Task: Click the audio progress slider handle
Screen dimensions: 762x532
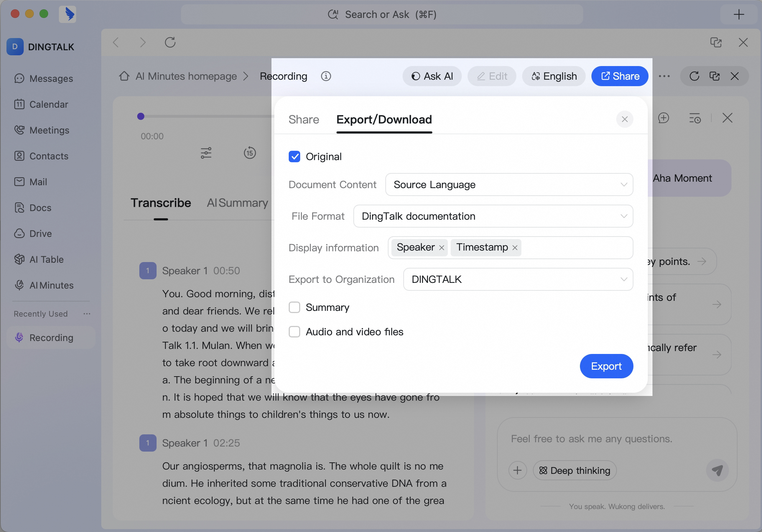Action: pos(141,116)
